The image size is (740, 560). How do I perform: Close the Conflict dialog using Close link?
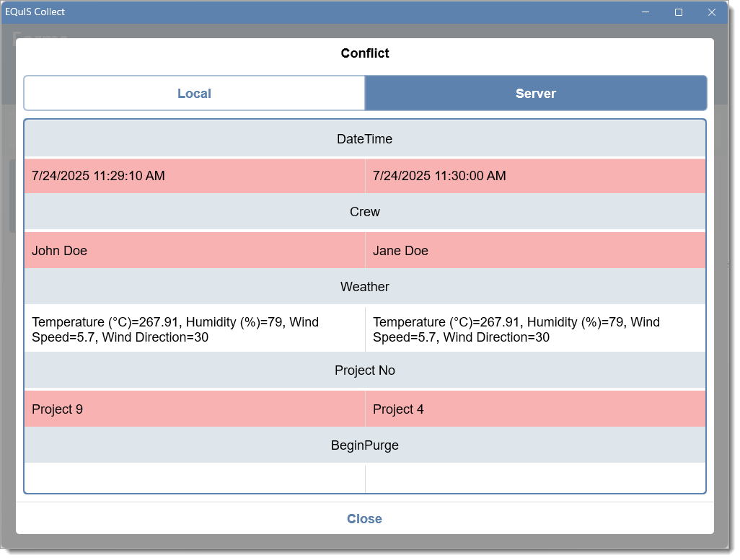(x=364, y=518)
